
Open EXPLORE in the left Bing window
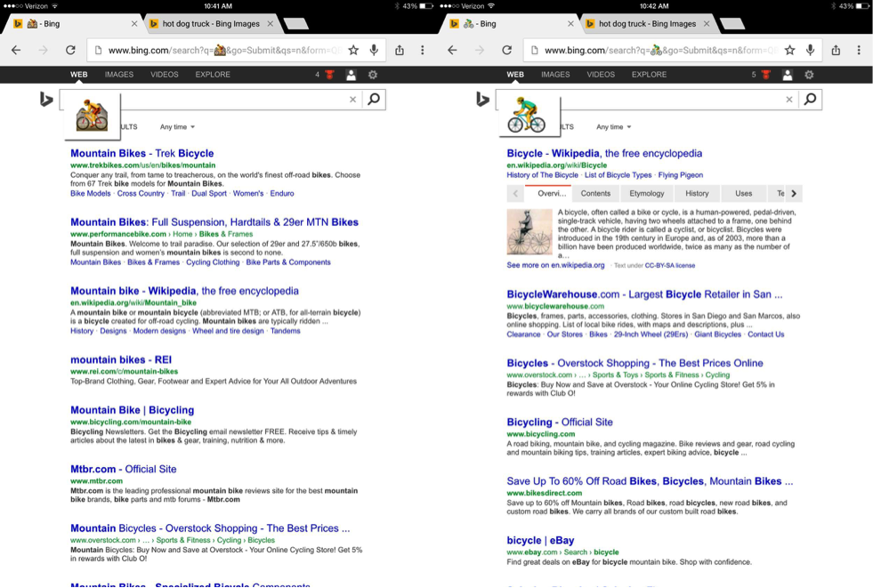213,75
